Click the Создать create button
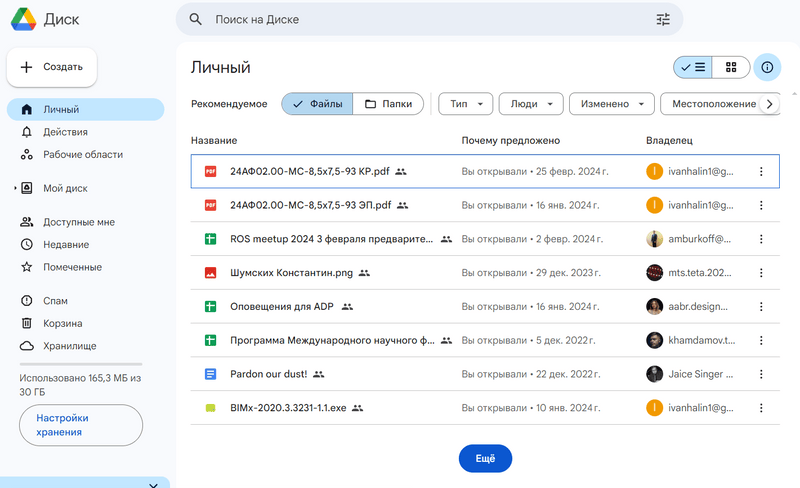The width and height of the screenshot is (800, 488). coord(52,67)
